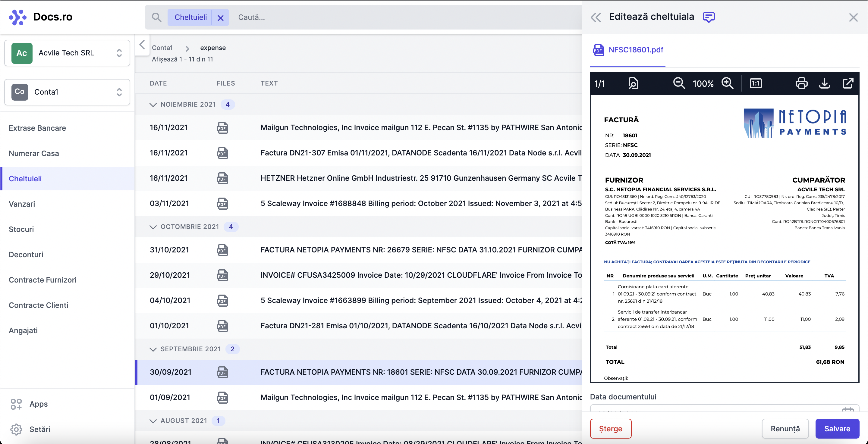Open PDF icon of HETZNER row
The width and height of the screenshot is (868, 444).
point(222,178)
